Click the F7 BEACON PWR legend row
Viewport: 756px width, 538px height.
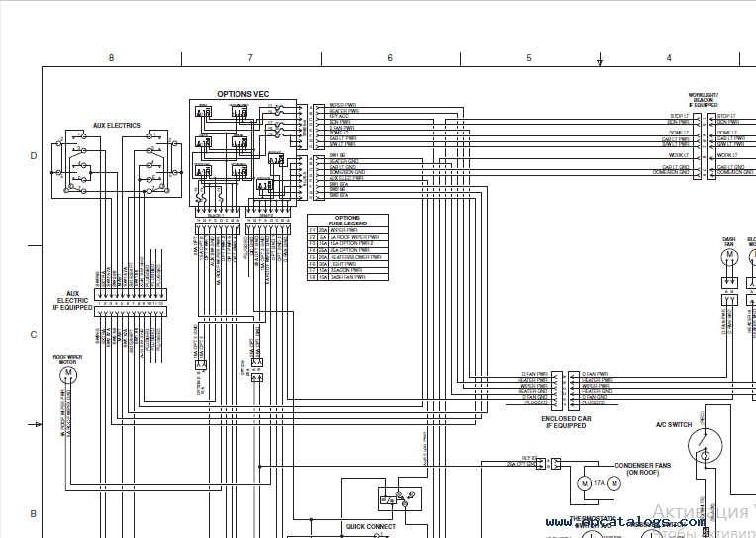pos(347,270)
